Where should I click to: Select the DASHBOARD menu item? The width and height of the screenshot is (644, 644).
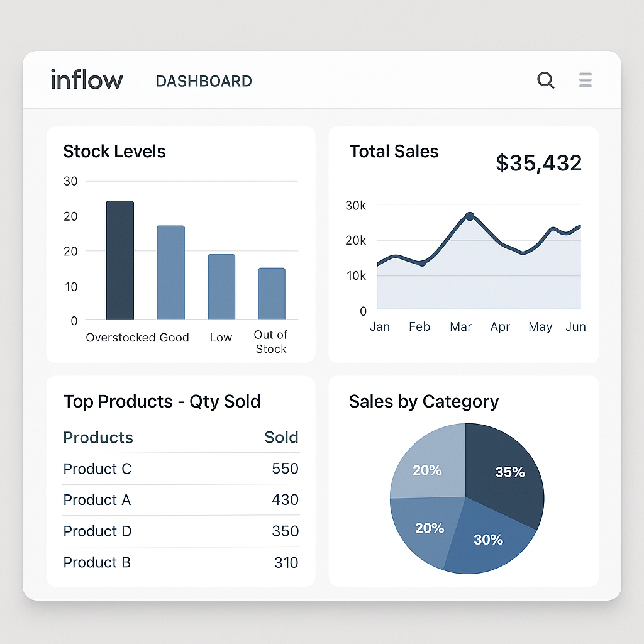coord(203,81)
